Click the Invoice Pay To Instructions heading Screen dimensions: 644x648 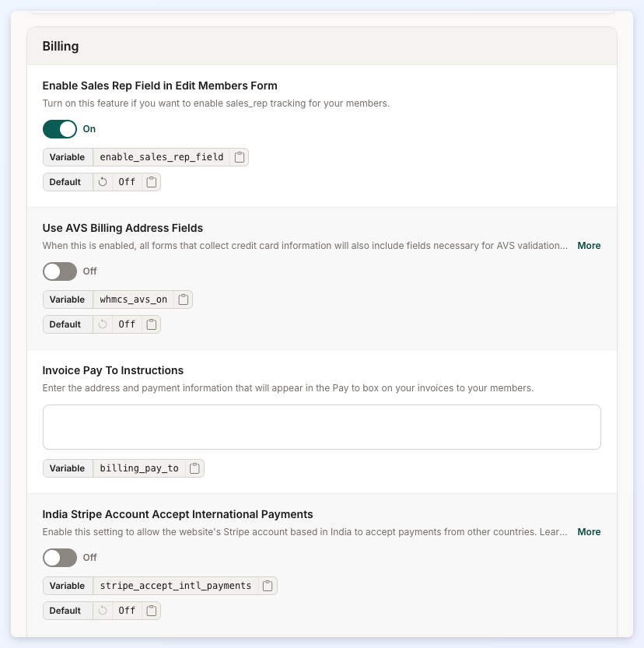(113, 370)
